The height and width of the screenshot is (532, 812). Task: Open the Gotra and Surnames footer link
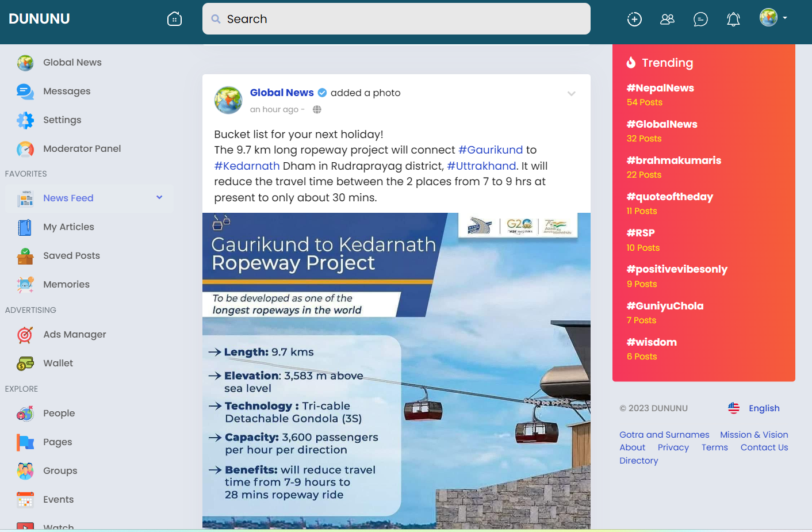pos(664,435)
